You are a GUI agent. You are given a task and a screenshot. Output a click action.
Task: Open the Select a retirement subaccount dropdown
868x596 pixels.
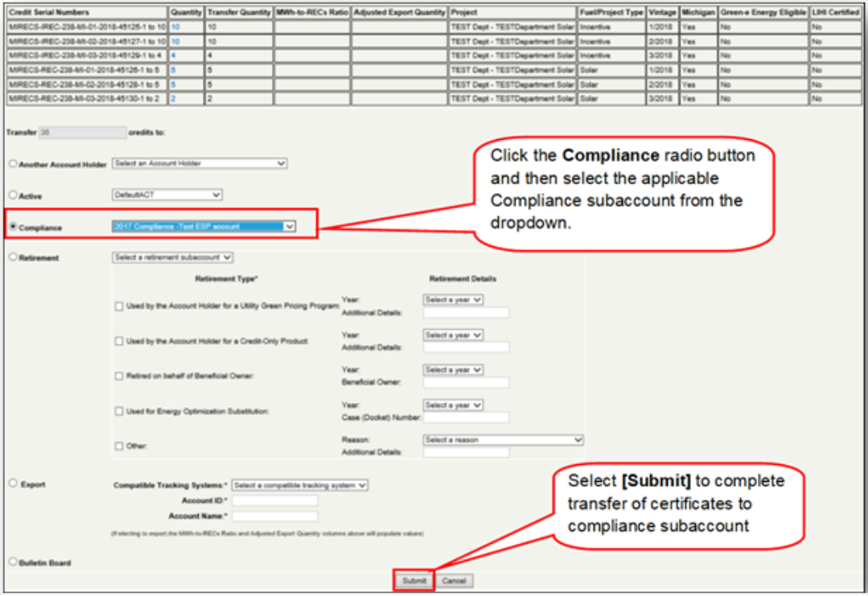172,257
